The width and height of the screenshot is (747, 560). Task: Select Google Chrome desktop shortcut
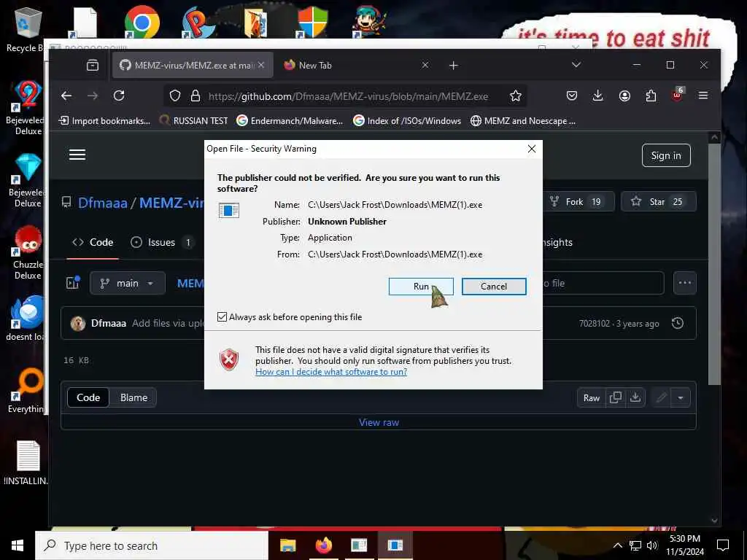(142, 22)
